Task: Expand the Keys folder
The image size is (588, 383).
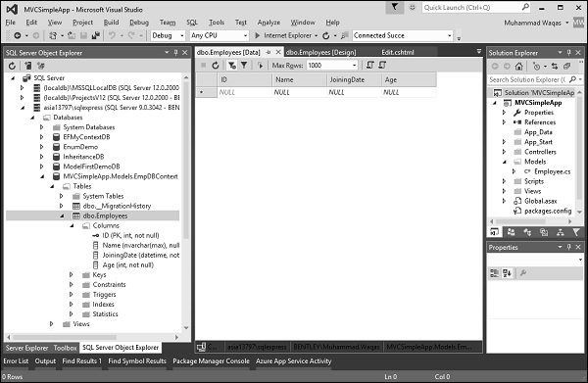Action: [72, 275]
